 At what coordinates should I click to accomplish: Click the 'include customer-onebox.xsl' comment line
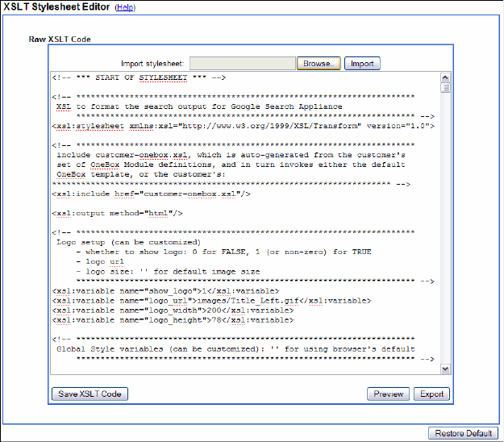231,155
